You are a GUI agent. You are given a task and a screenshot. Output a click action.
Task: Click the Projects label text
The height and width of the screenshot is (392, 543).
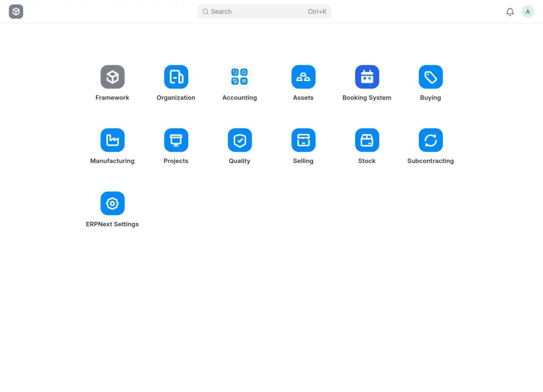tap(176, 161)
